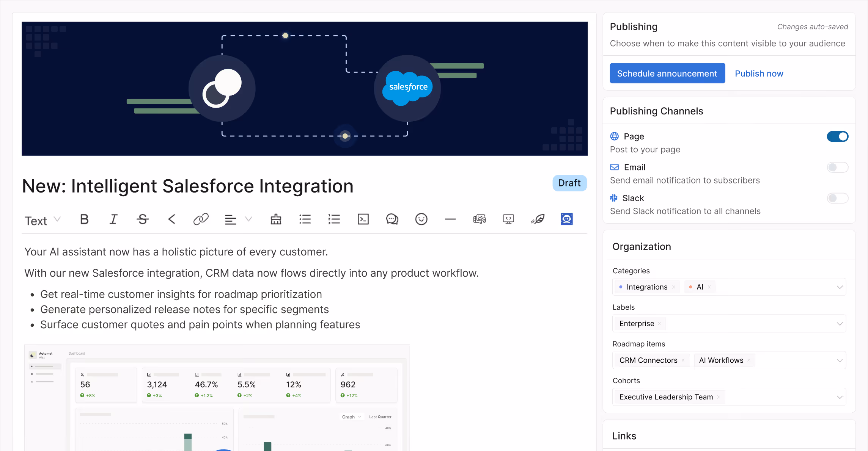Insert a bulleted list

pyautogui.click(x=305, y=219)
